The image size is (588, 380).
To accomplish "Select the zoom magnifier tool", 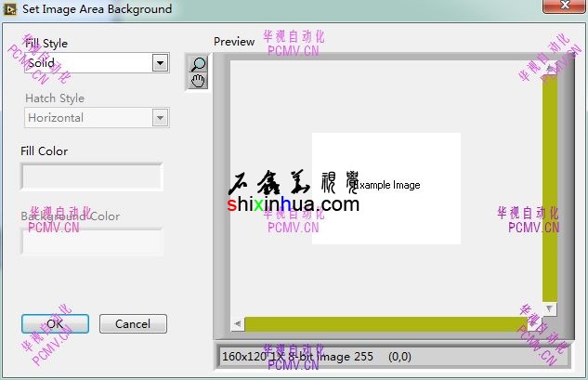I will pyautogui.click(x=198, y=64).
